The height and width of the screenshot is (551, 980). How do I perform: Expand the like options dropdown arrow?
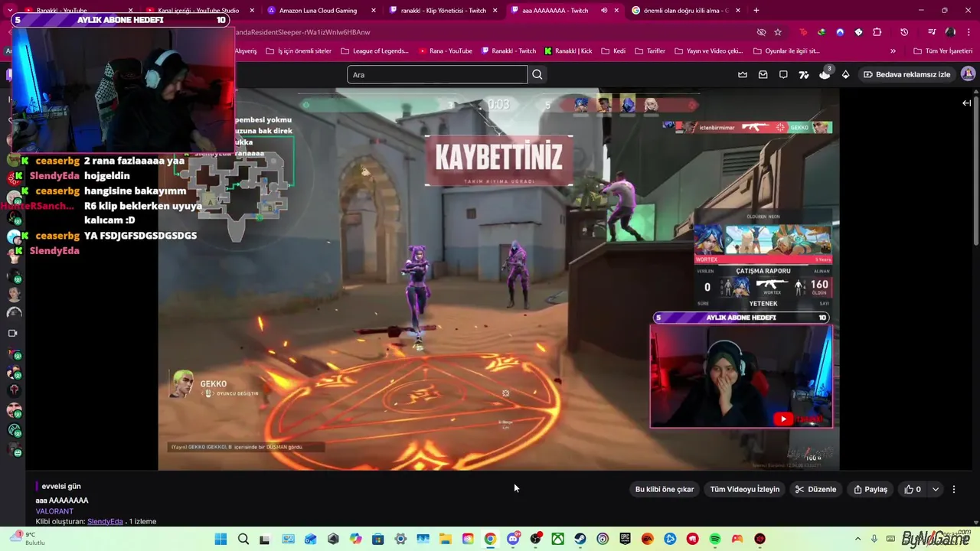click(x=935, y=489)
